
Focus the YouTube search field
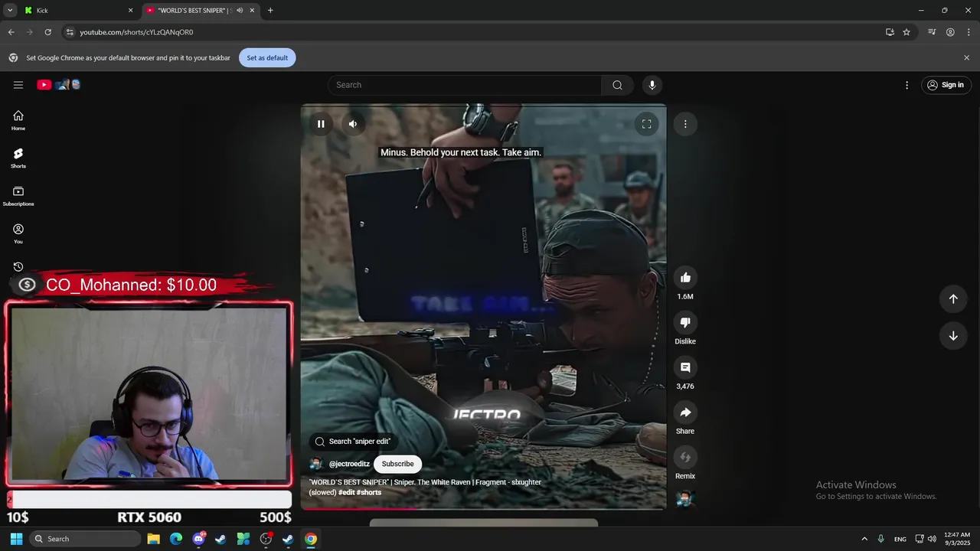point(465,85)
